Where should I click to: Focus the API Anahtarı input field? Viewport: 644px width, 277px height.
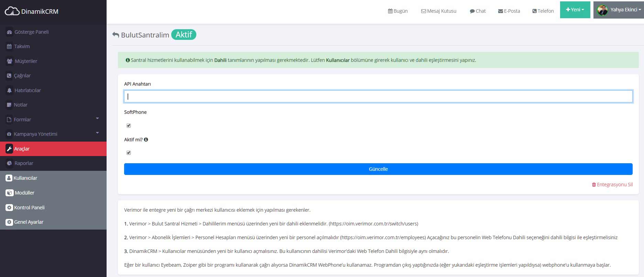click(x=378, y=97)
